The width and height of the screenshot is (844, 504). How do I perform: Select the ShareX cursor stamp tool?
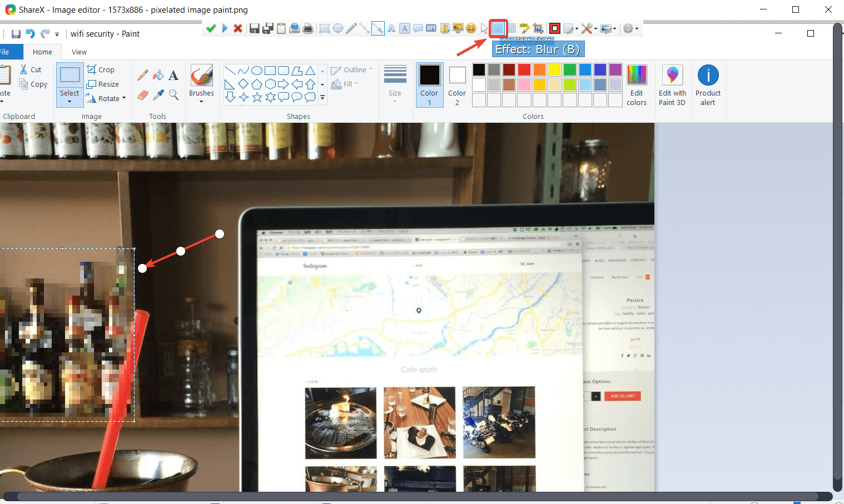pyautogui.click(x=484, y=28)
